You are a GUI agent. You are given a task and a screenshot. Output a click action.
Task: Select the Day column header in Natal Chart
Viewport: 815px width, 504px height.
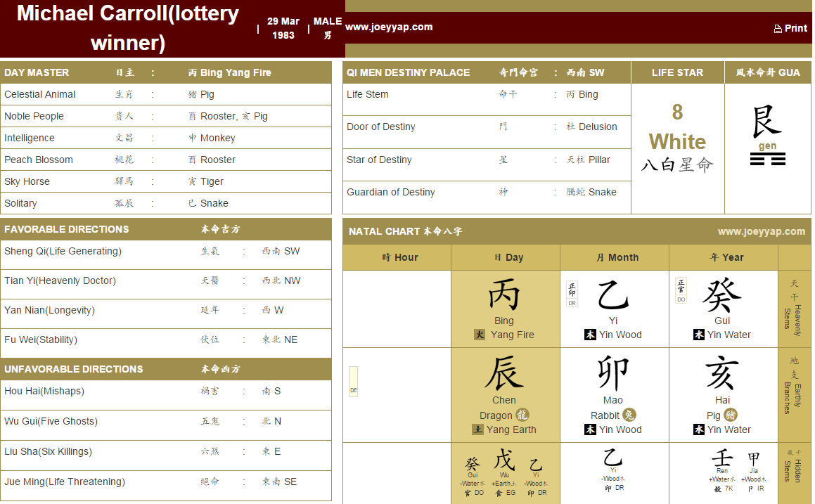506,257
